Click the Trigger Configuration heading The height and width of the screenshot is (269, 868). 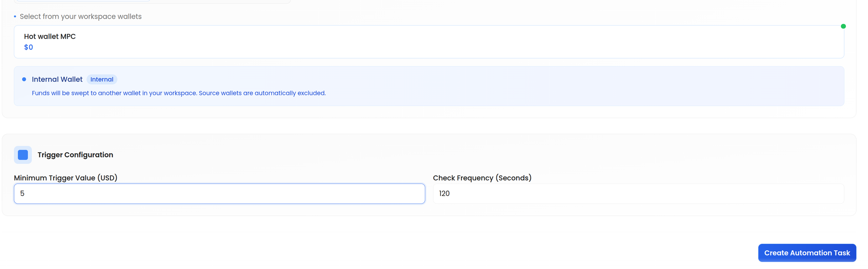(75, 155)
